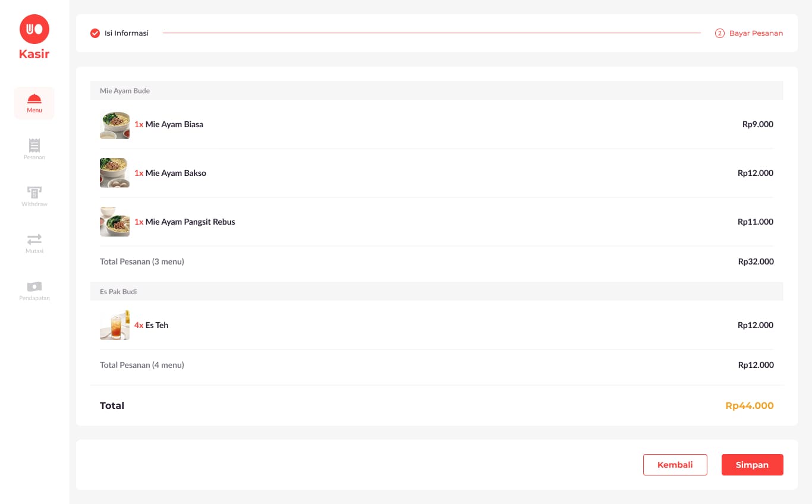Click the Es Teh item name
The height and width of the screenshot is (504, 812).
157,325
